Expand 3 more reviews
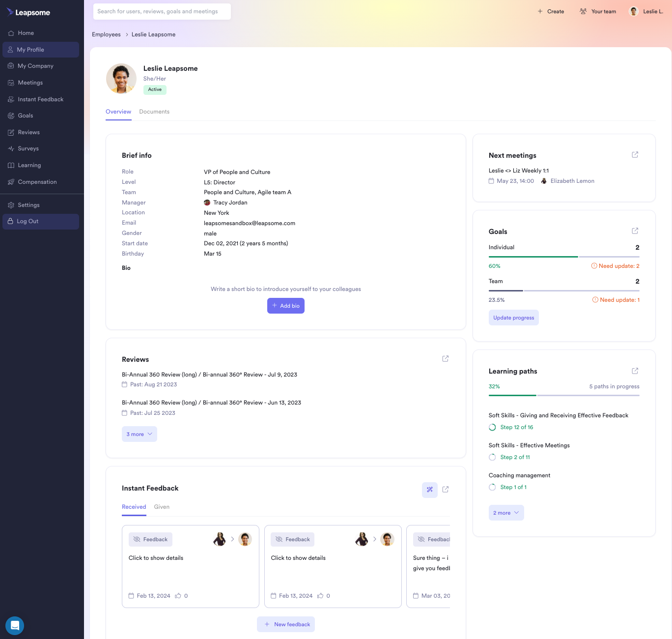The image size is (672, 639). (140, 434)
